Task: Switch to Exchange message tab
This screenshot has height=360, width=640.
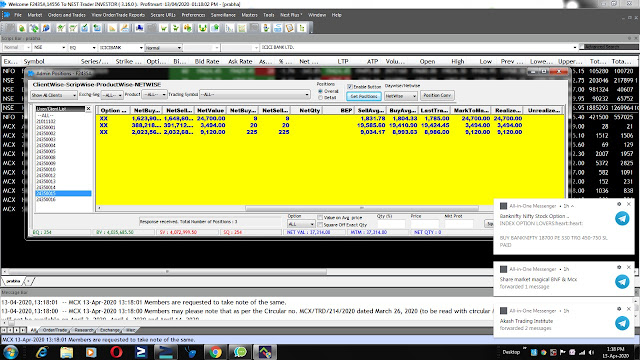Action: (x=110, y=330)
